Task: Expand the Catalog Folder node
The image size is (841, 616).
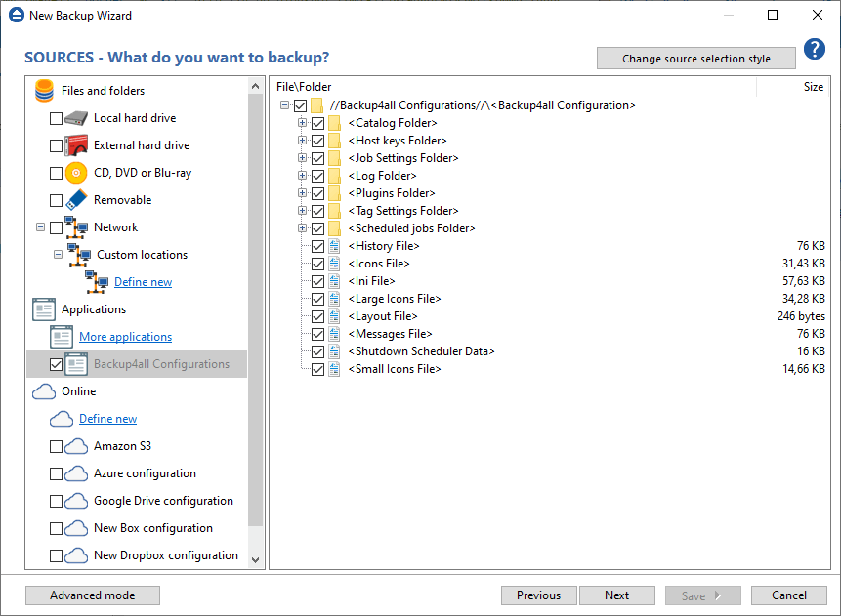Action: (x=303, y=123)
